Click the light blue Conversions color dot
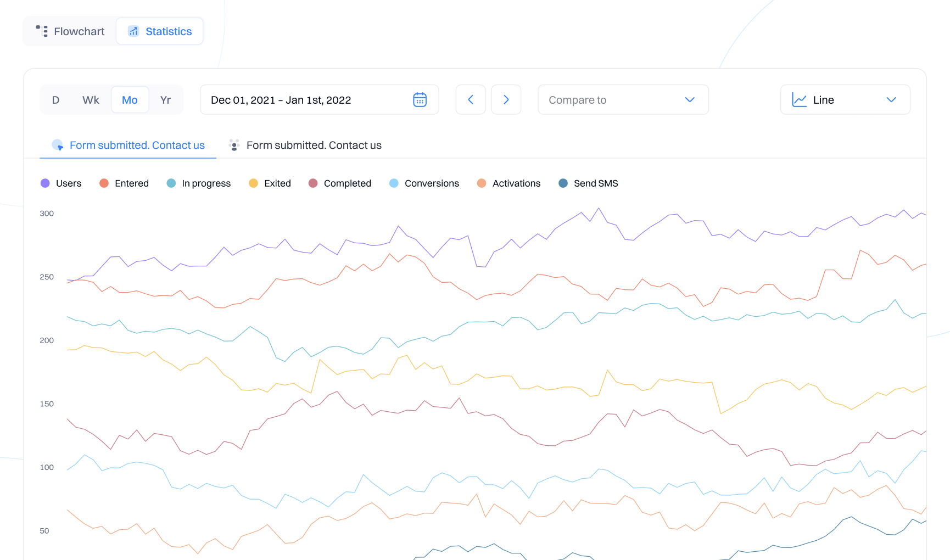 [394, 183]
